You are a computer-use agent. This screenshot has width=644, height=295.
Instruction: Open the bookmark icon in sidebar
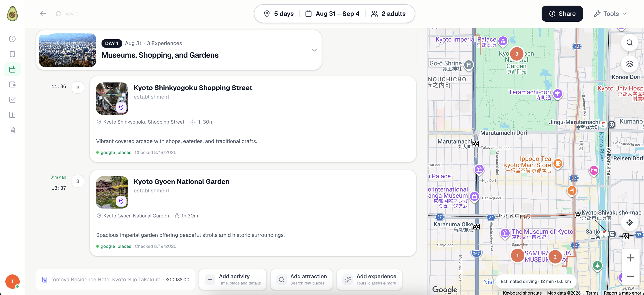(x=12, y=54)
